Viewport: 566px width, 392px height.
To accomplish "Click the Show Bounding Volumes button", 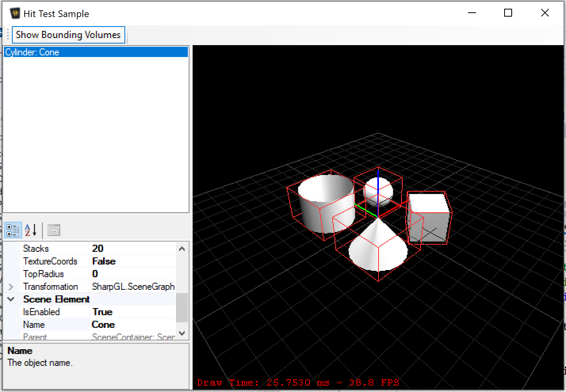I will pyautogui.click(x=69, y=35).
